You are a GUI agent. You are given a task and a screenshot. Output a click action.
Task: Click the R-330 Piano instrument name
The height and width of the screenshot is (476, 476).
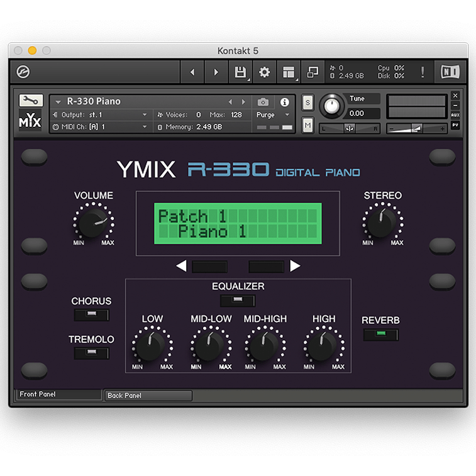94,101
